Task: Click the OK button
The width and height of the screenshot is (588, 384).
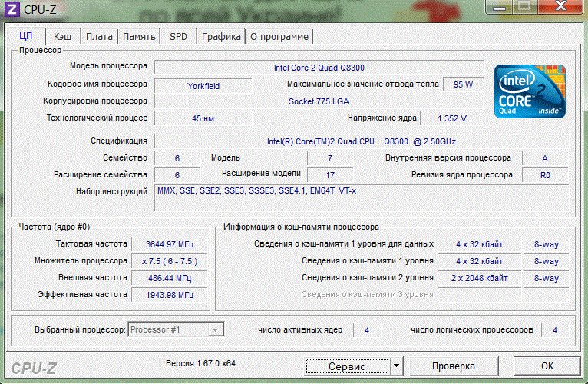Action: click(547, 366)
